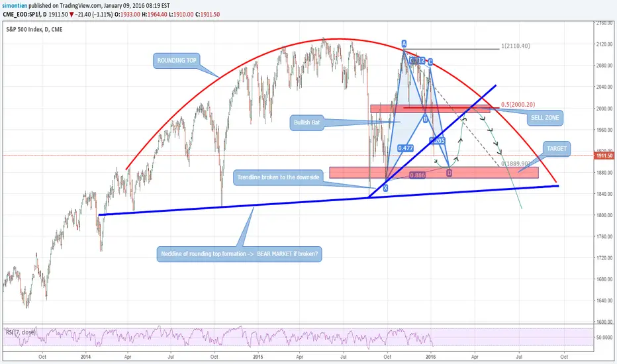Viewport: 617px width, 364px height.
Task: Select the red sell zone rectangle near 2000
Action: [x=430, y=109]
